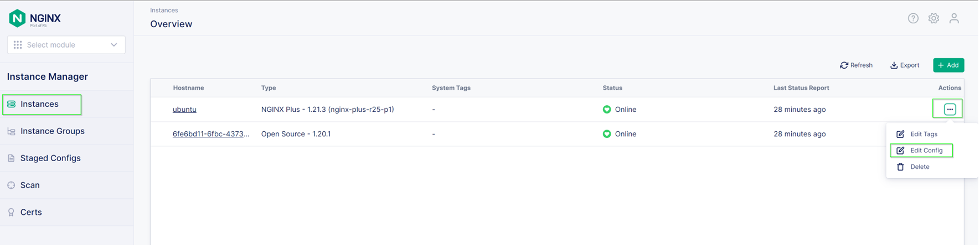Click the System Tags column header
This screenshot has width=980, height=247.
pos(451,88)
